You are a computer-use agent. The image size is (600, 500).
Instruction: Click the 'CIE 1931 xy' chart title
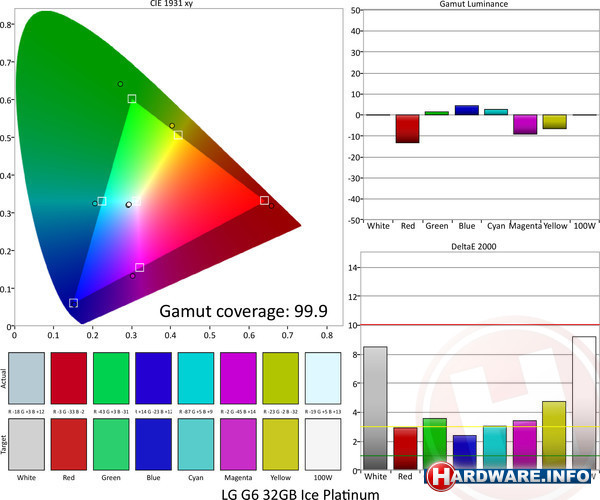171,3
